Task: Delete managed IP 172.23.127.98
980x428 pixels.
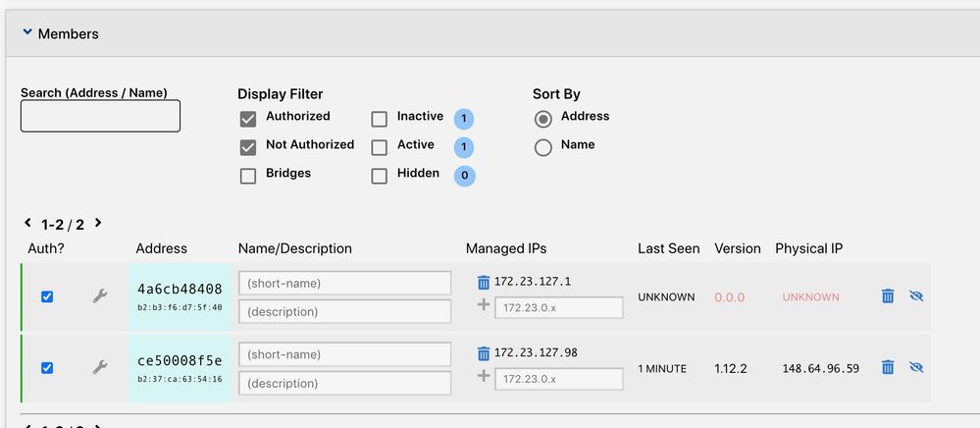Action: coord(483,353)
